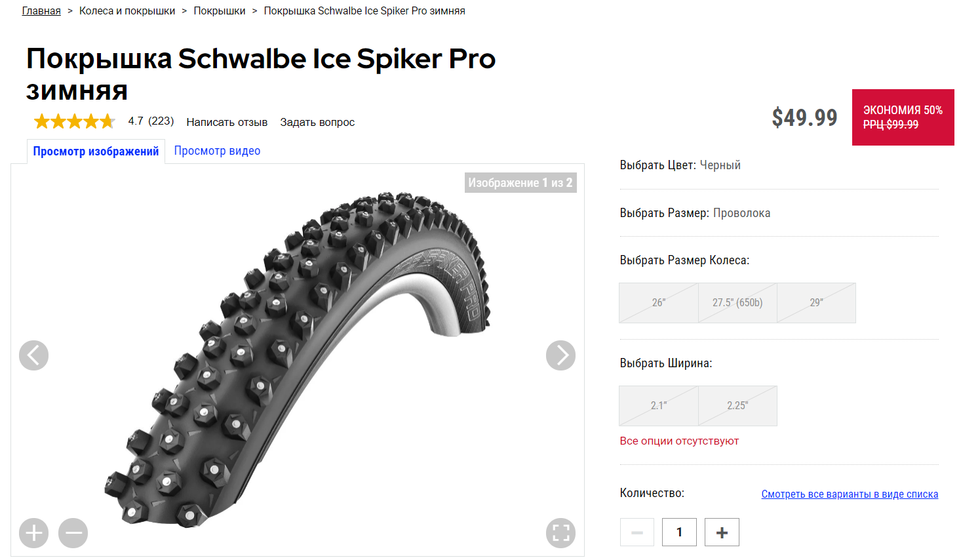Viewport: 980px width, 560px height.
Task: Click the Написать отзыв link
Action: tap(227, 122)
